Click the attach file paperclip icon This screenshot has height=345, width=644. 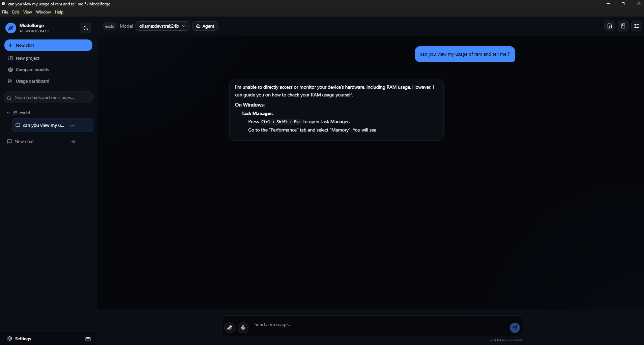(x=230, y=327)
